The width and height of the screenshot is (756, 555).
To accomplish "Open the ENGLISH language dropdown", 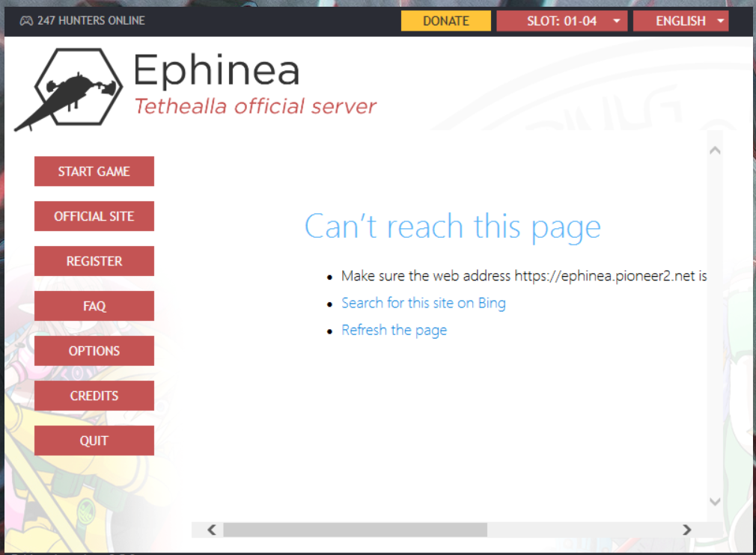I will (x=680, y=21).
